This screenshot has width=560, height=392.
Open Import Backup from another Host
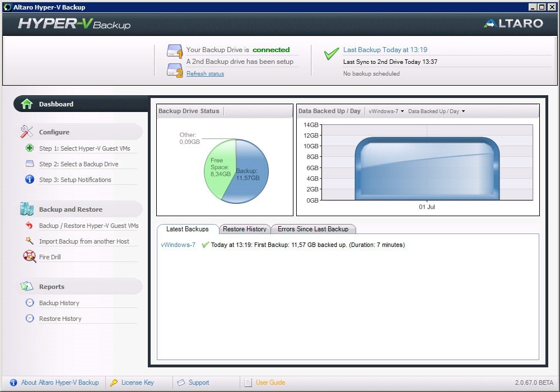pyautogui.click(x=84, y=241)
